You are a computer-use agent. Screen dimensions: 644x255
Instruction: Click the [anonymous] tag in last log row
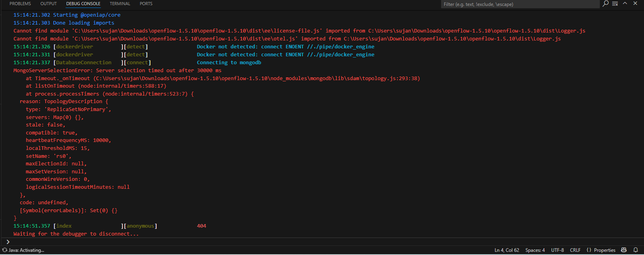pyautogui.click(x=140, y=226)
